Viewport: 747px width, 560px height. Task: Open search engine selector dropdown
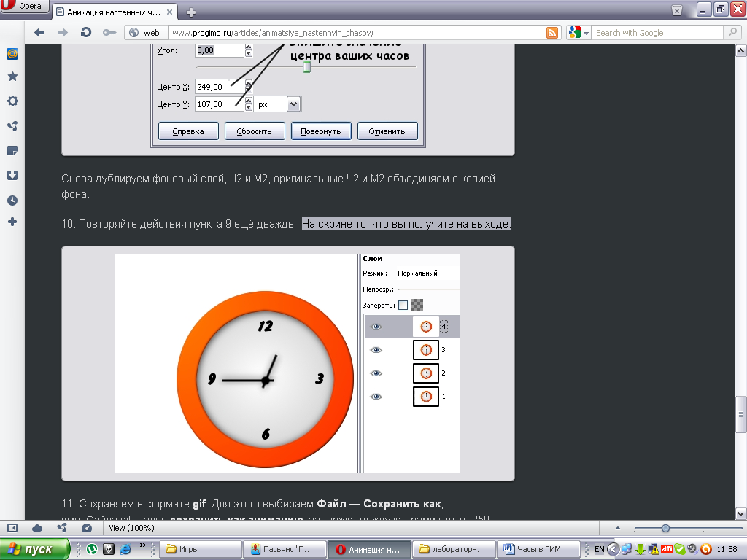tap(578, 32)
